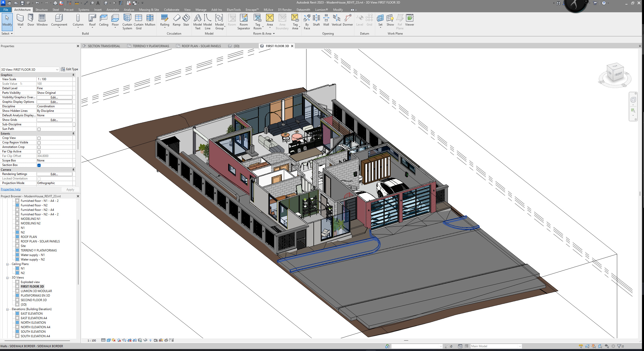Viewport: 644px width, 351px height.
Task: Open the Massing & Site ribbon tab
Action: (x=149, y=10)
